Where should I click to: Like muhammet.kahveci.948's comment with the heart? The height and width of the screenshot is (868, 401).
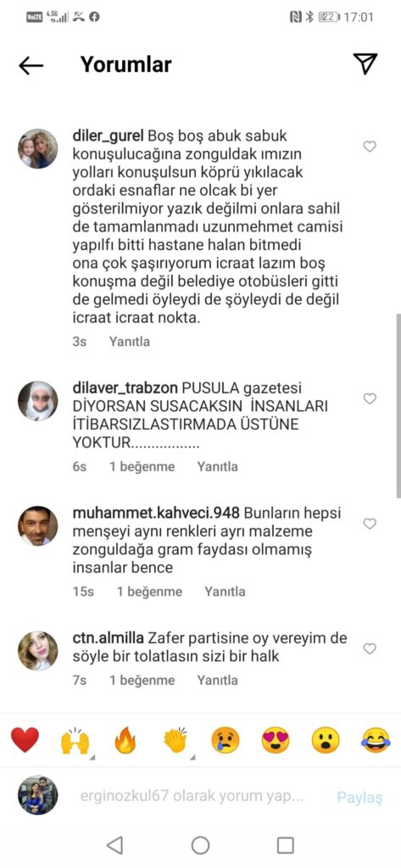click(370, 524)
